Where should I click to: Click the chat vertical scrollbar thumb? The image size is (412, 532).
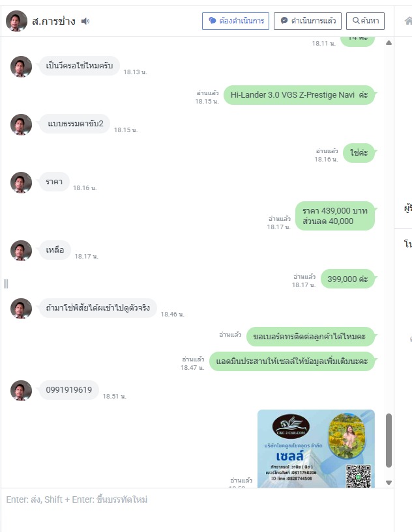pos(389,440)
